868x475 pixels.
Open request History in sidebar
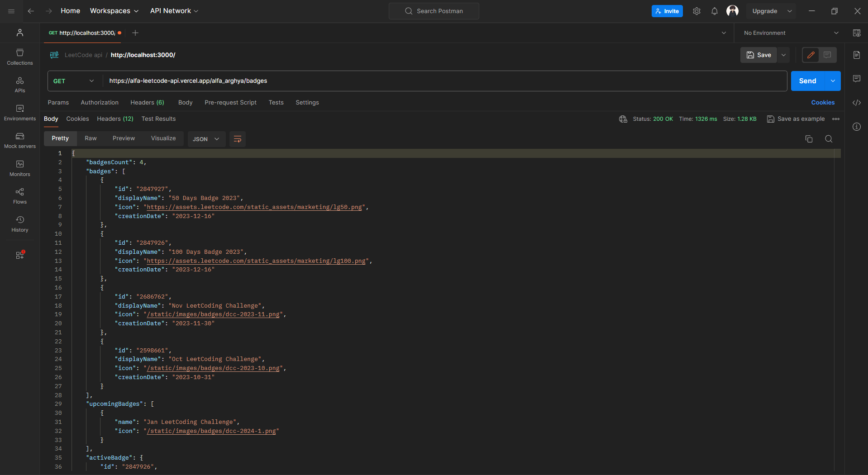coord(20,224)
